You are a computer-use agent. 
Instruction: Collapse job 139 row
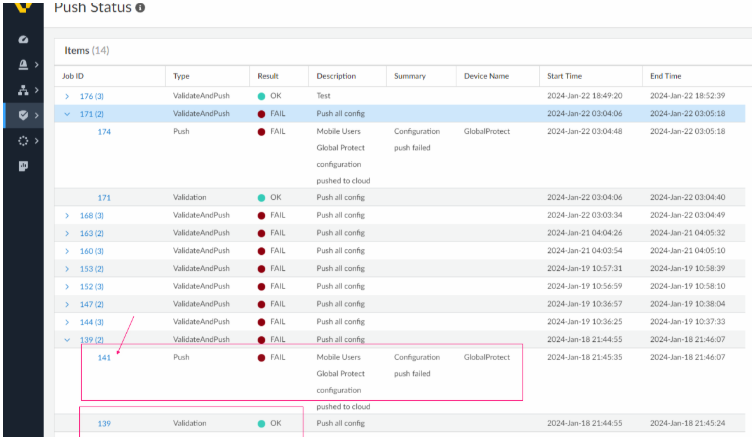pos(67,340)
